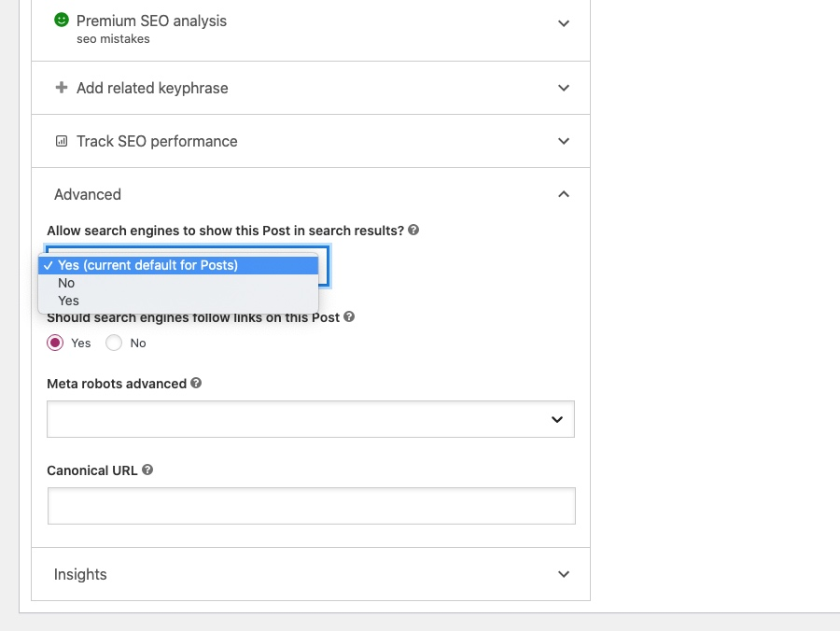Open help icon for follow links question

349,316
